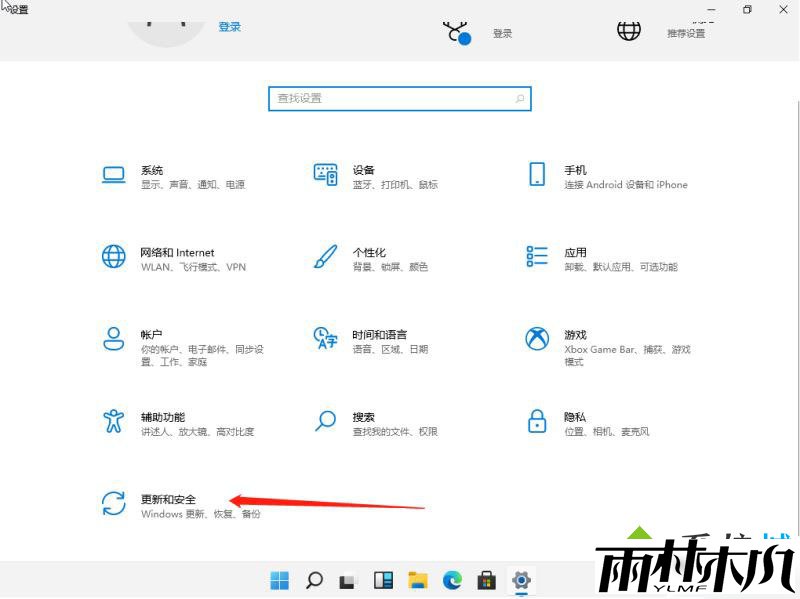Launch Microsoft Edge from the taskbar

pyautogui.click(x=452, y=580)
